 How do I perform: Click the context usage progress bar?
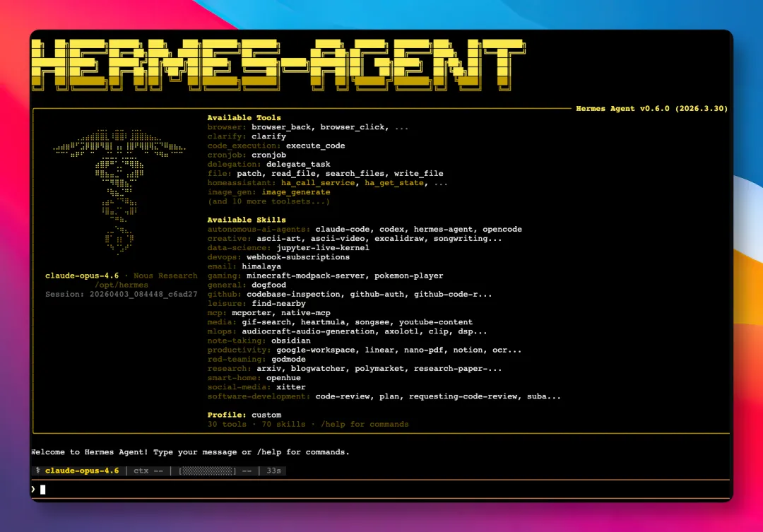tap(207, 471)
